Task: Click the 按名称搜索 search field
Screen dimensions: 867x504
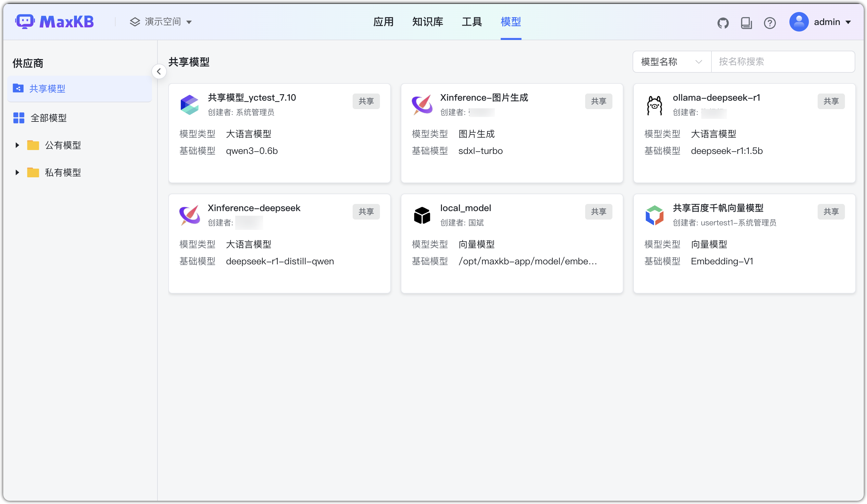Action: (x=783, y=62)
